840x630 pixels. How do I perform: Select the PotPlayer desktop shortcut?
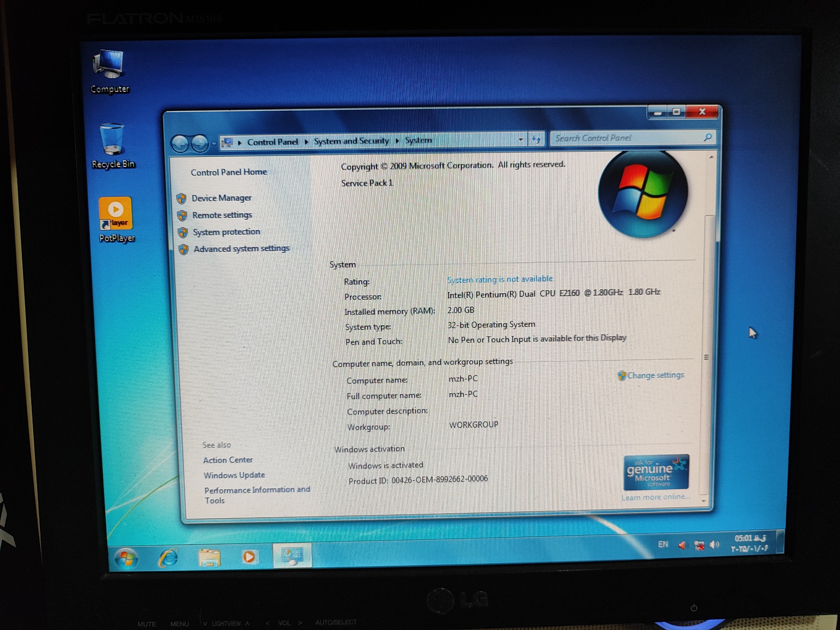click(116, 220)
